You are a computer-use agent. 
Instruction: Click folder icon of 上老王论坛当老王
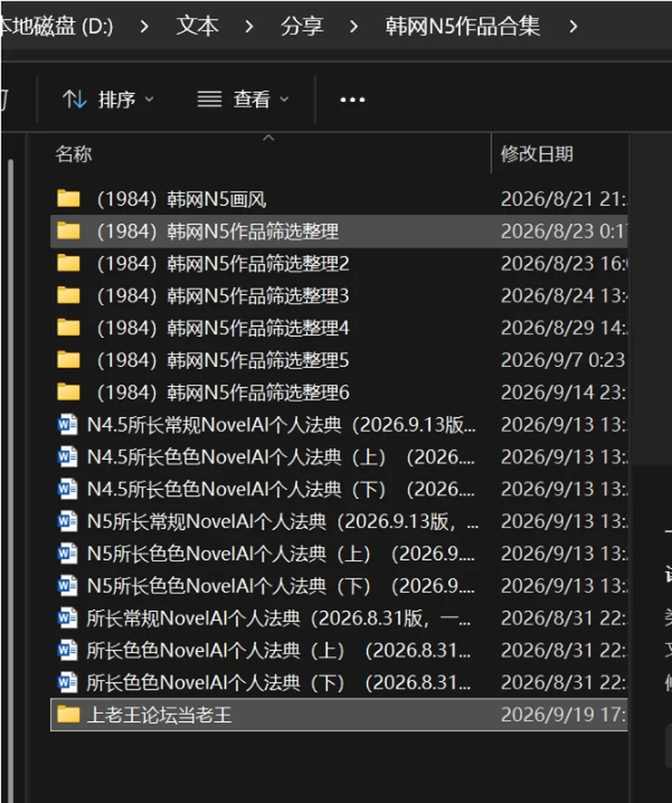point(68,714)
